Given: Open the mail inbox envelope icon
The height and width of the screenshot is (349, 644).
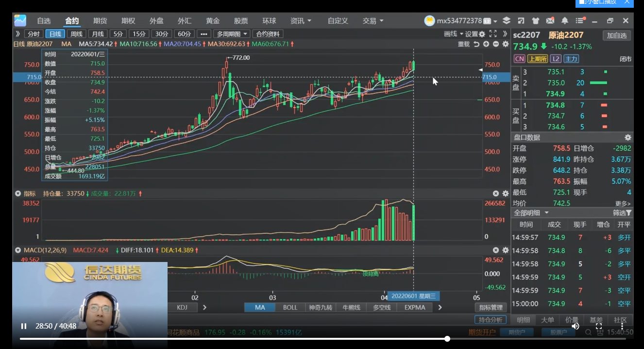Looking at the screenshot, I should (x=550, y=21).
